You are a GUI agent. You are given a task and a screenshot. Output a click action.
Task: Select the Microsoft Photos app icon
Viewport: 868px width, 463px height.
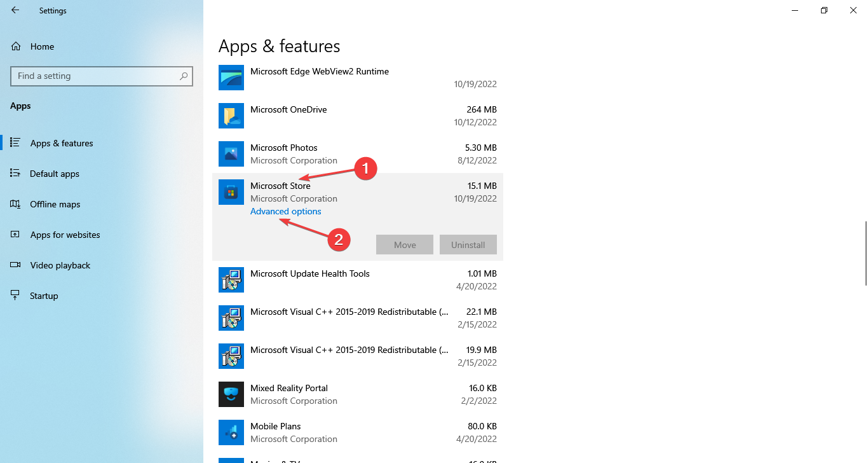(231, 154)
